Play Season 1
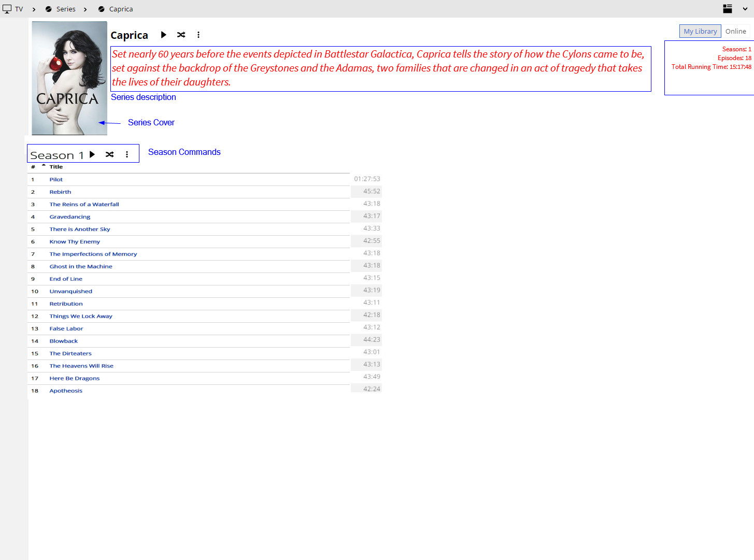Screen dimensions: 754x560 pos(92,154)
